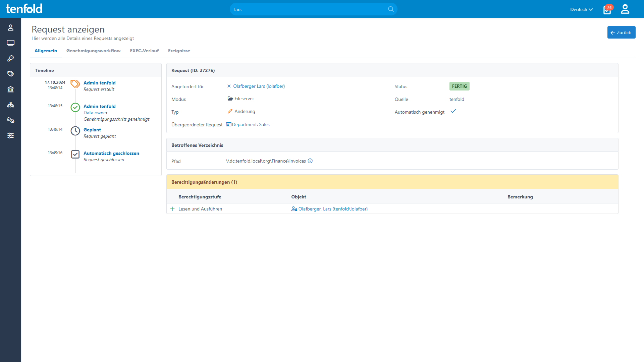Click the search magnifier icon

point(391,9)
